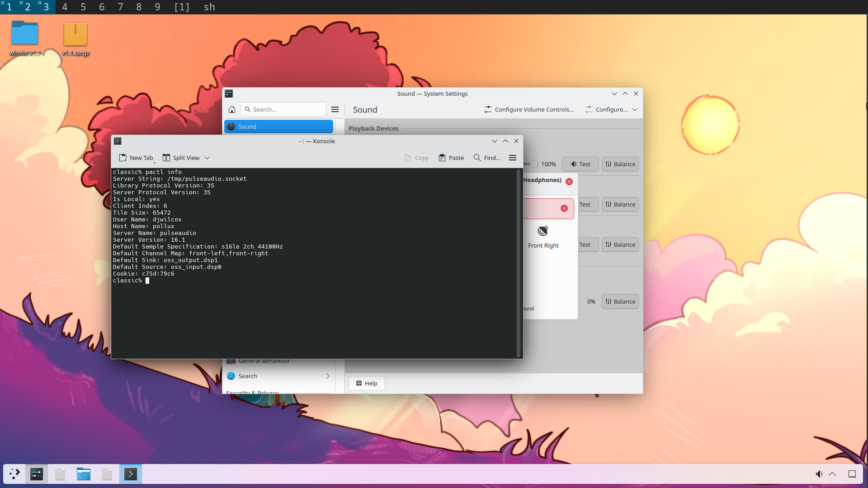This screenshot has width=868, height=488.
Task: Open Konsole hamburger menu
Action: coord(513,158)
